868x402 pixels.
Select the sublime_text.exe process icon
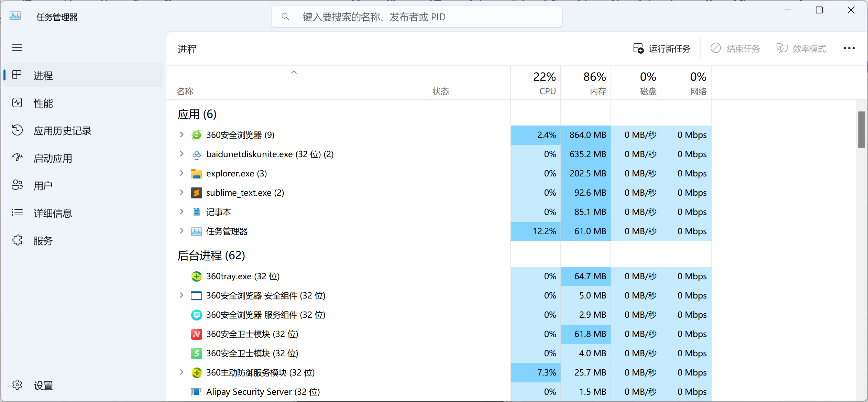click(196, 193)
